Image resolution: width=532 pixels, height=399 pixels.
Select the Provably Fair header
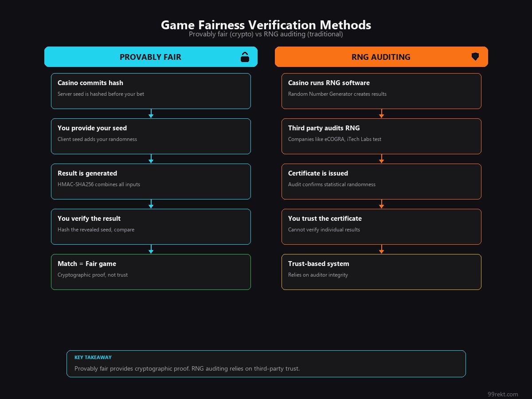click(151, 57)
